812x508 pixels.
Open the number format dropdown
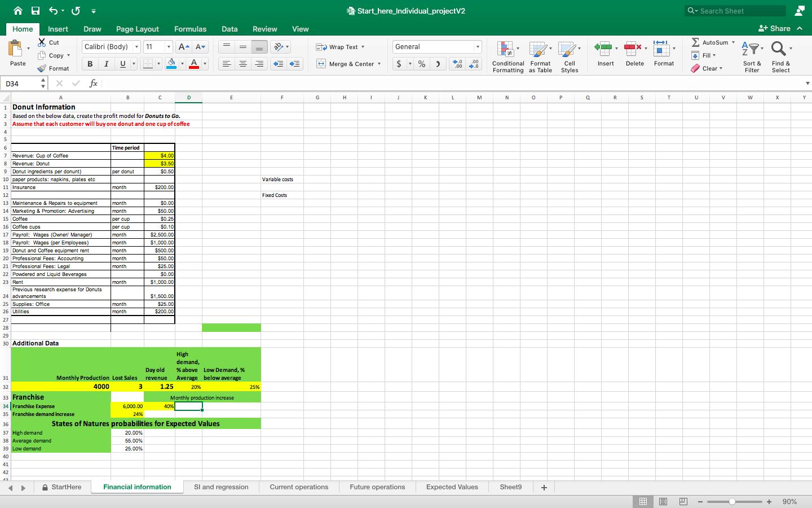click(478, 47)
